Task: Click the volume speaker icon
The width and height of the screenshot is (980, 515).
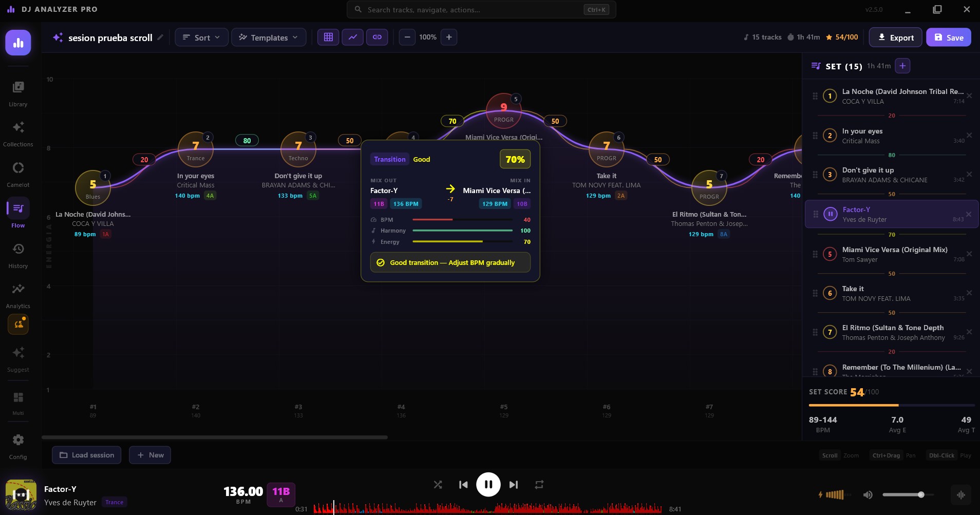Action: pos(868,494)
